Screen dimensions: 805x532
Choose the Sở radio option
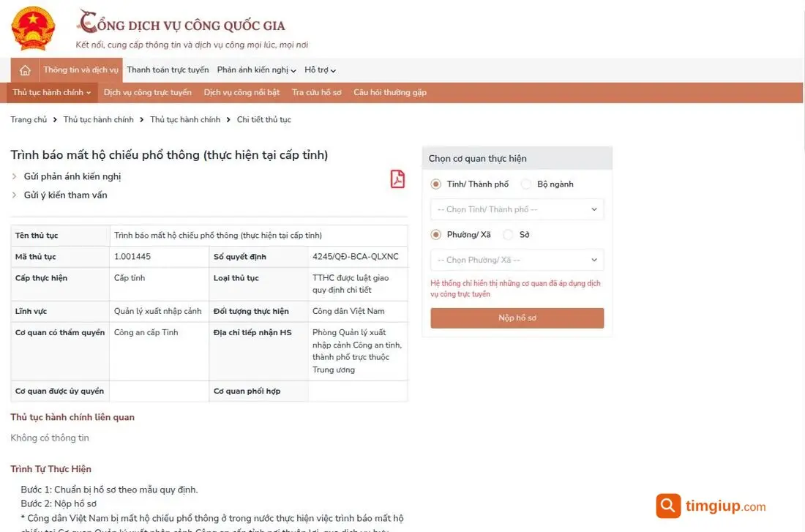point(509,235)
